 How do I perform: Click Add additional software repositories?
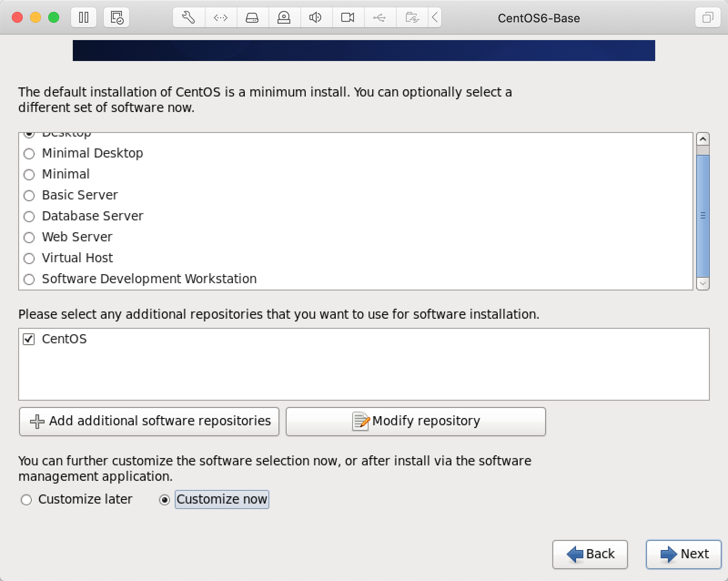pyautogui.click(x=149, y=421)
